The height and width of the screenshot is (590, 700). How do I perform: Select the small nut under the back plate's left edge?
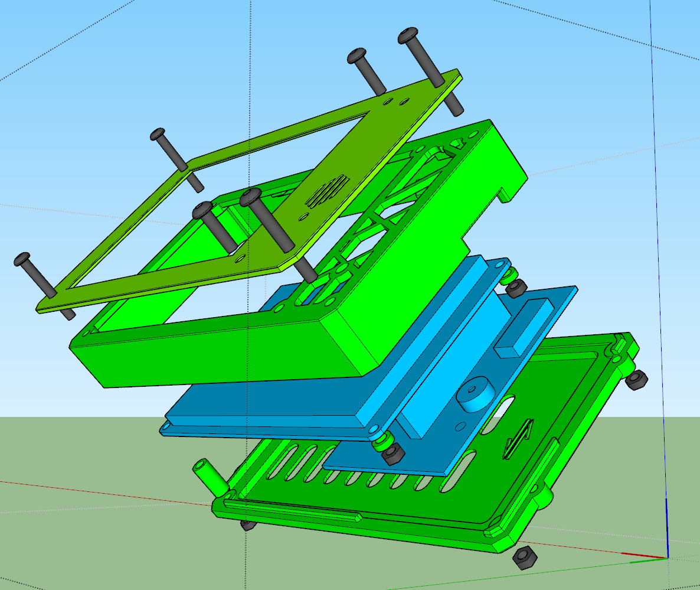(x=248, y=525)
